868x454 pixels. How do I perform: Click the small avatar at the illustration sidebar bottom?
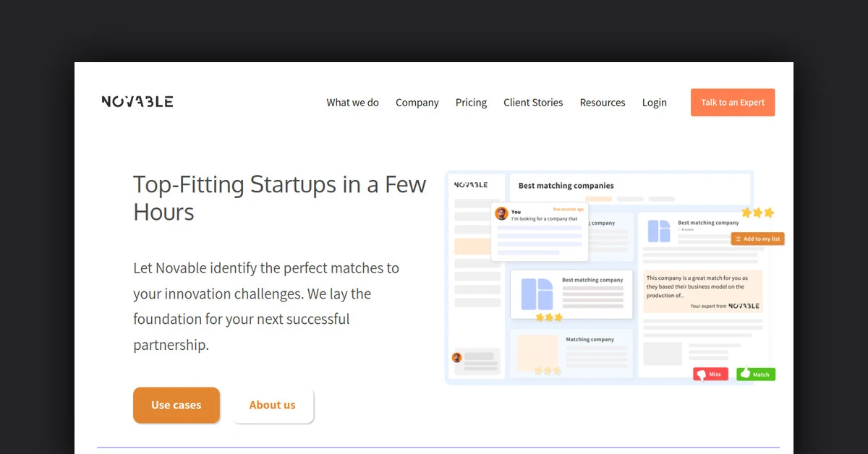pos(456,357)
